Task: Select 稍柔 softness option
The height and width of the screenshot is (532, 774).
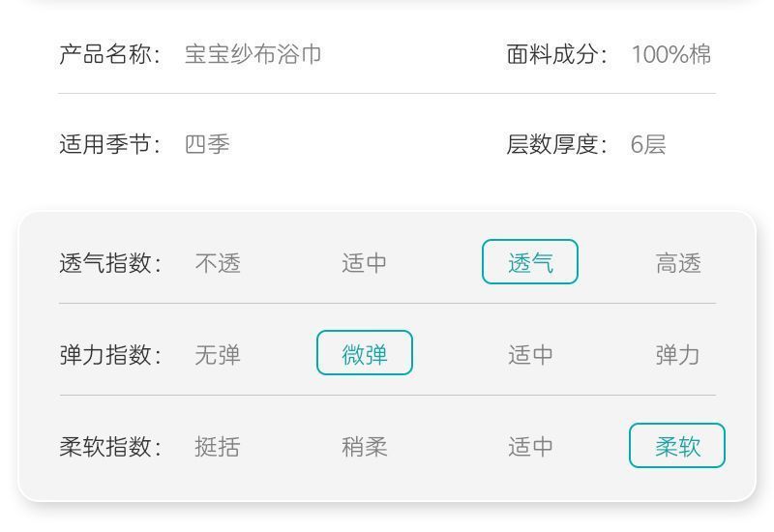Action: pyautogui.click(x=365, y=447)
